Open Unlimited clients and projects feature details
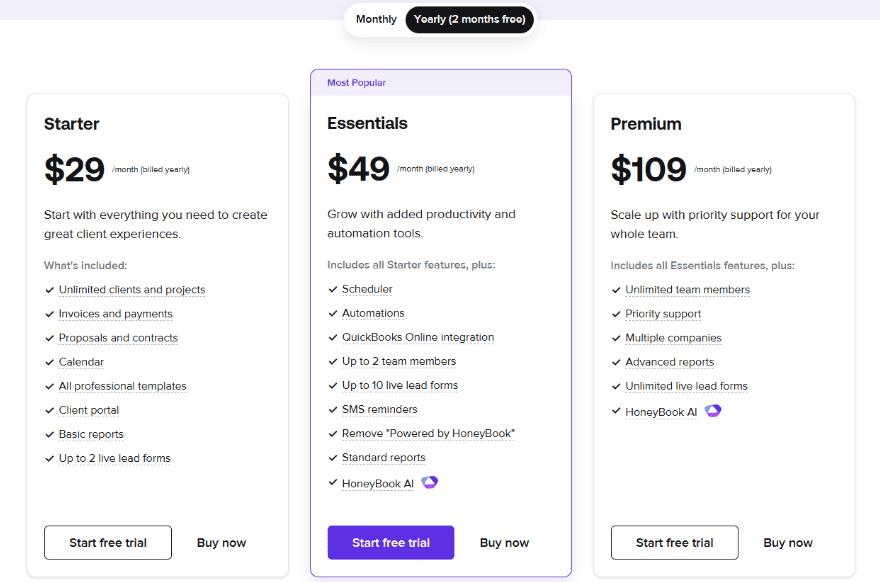Viewport: 880px width, 582px height. click(x=132, y=290)
